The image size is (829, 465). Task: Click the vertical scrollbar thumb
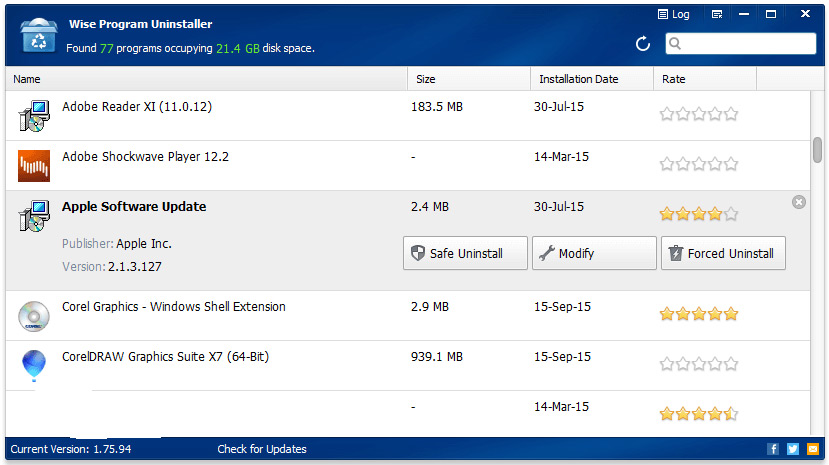pyautogui.click(x=817, y=150)
